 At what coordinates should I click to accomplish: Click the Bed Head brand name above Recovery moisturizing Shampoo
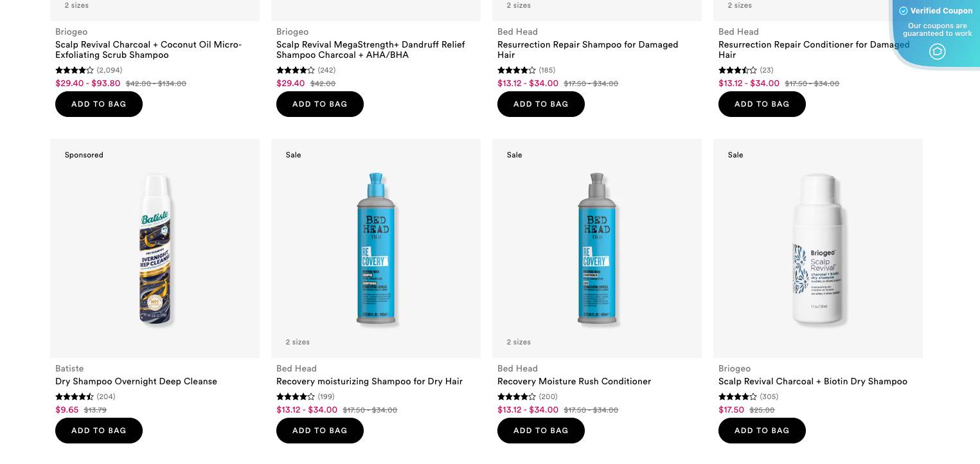296,369
